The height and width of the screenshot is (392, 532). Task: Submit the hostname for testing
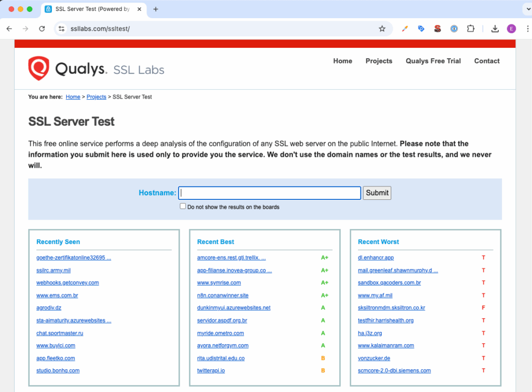[x=377, y=193]
